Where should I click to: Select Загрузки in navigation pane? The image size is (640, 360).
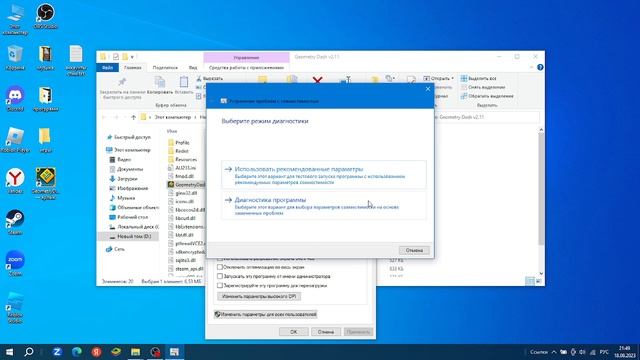[124, 179]
